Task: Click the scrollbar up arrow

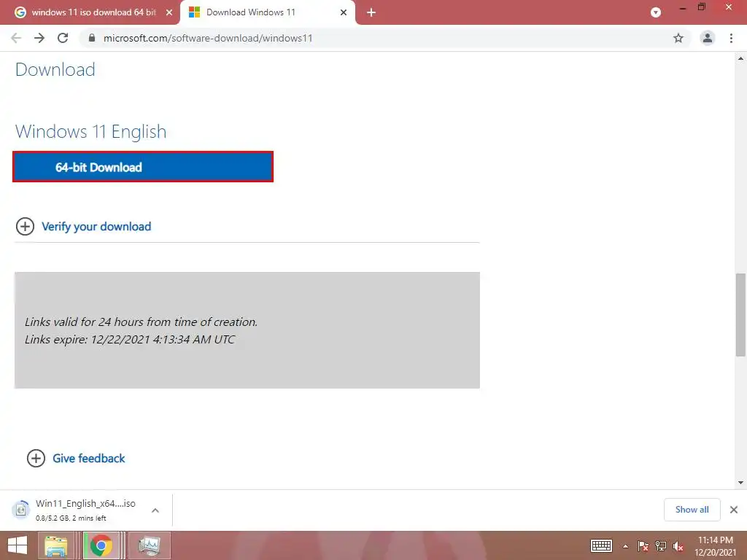Action: click(740, 58)
